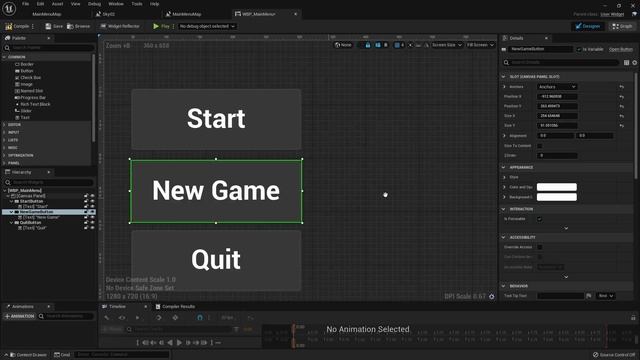This screenshot has height=360, width=640.
Task: Expand the Alignment property row
Action: (x=504, y=136)
